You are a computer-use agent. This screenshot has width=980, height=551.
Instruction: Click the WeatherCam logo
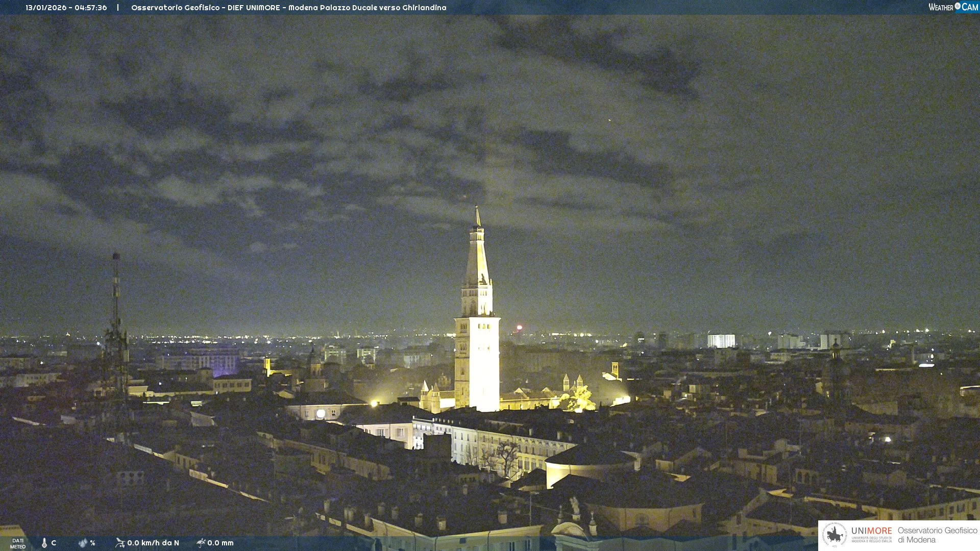952,7
